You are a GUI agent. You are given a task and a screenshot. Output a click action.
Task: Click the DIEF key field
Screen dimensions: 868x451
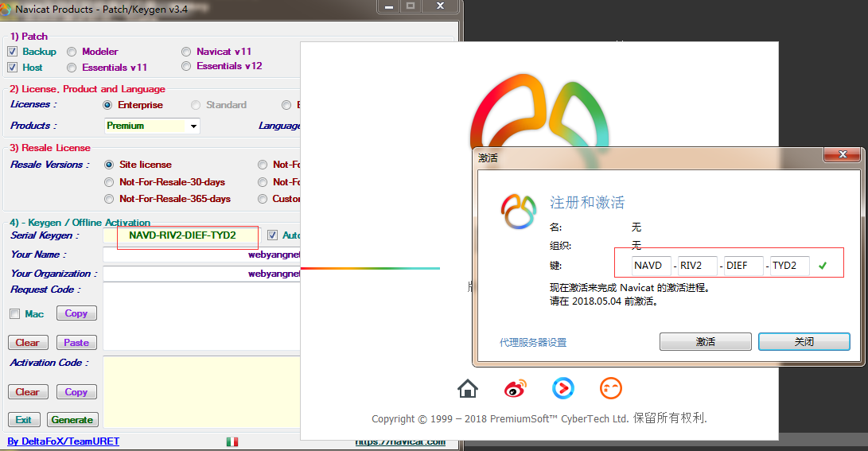click(x=743, y=266)
